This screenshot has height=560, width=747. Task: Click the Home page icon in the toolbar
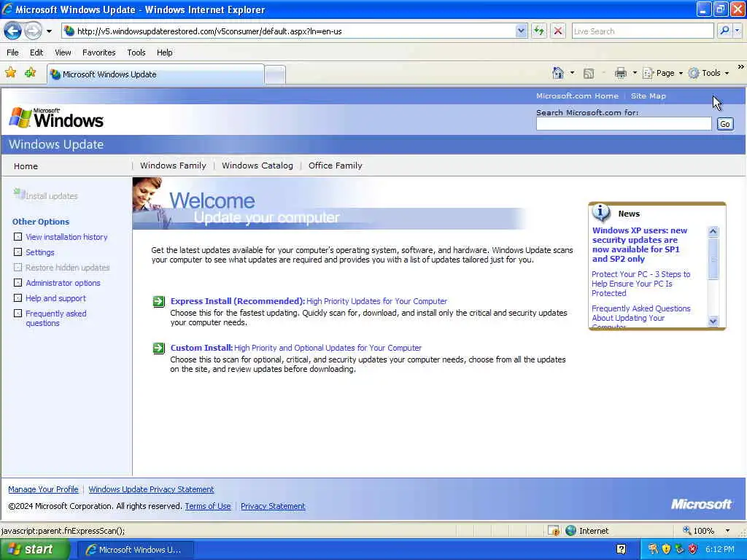click(x=558, y=73)
